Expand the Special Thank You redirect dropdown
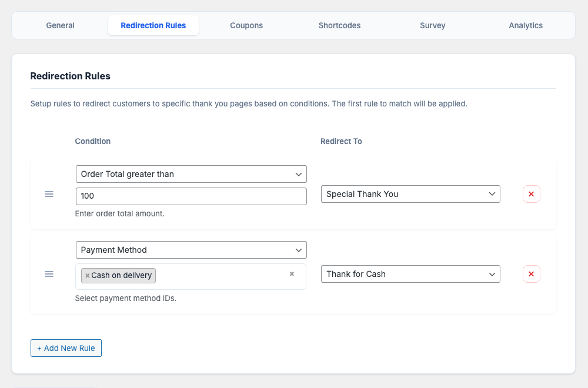588x388 pixels. 410,194
